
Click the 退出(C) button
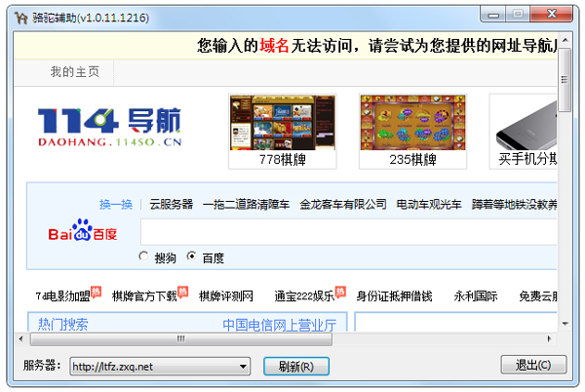[533, 365]
